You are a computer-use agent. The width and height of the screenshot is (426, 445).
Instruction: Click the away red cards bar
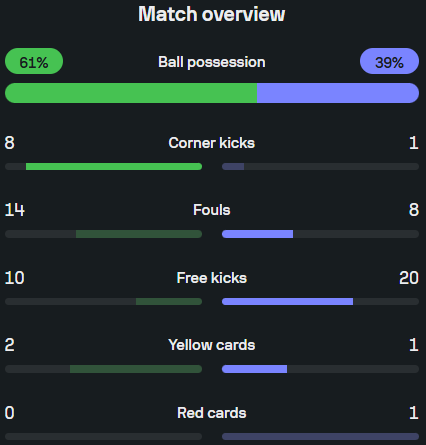tap(320, 436)
